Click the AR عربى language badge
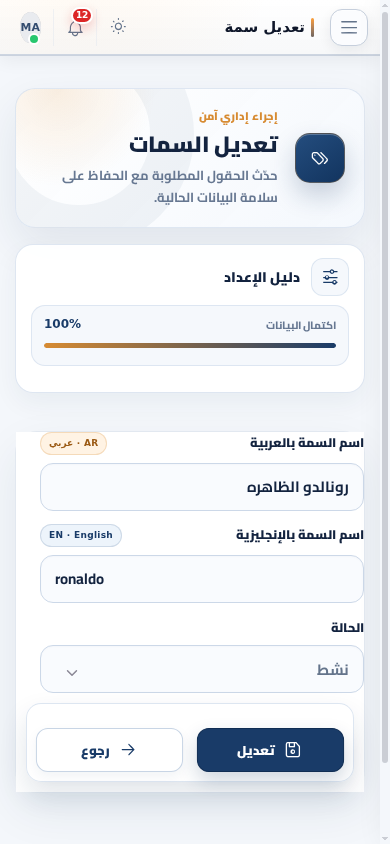The image size is (390, 844). point(74,444)
